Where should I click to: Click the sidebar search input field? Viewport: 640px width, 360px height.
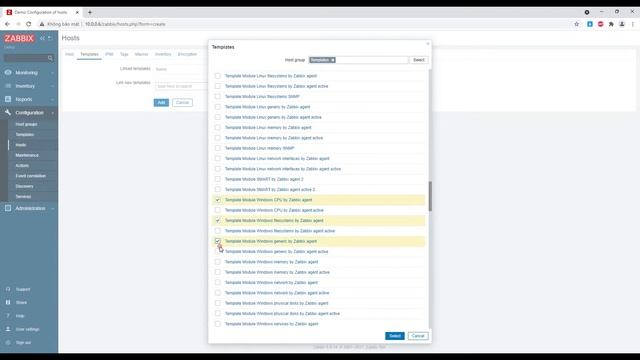25,58
